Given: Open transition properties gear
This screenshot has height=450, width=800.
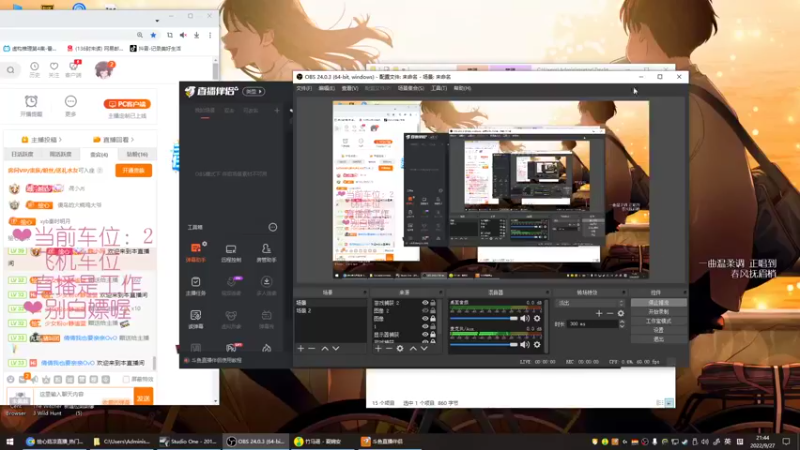Looking at the screenshot, I should [621, 313].
